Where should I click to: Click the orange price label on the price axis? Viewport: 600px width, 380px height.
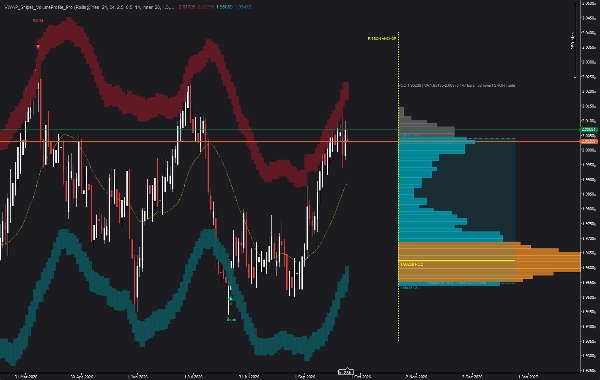(x=589, y=142)
